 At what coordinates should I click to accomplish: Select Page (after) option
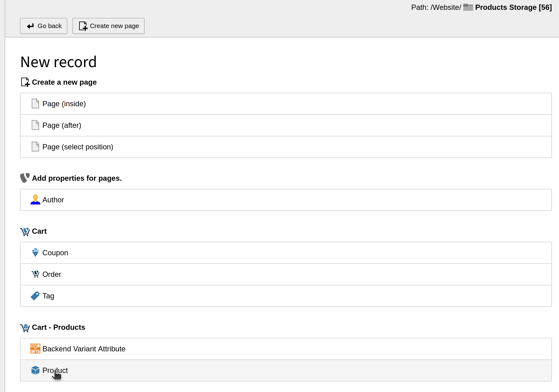[62, 125]
